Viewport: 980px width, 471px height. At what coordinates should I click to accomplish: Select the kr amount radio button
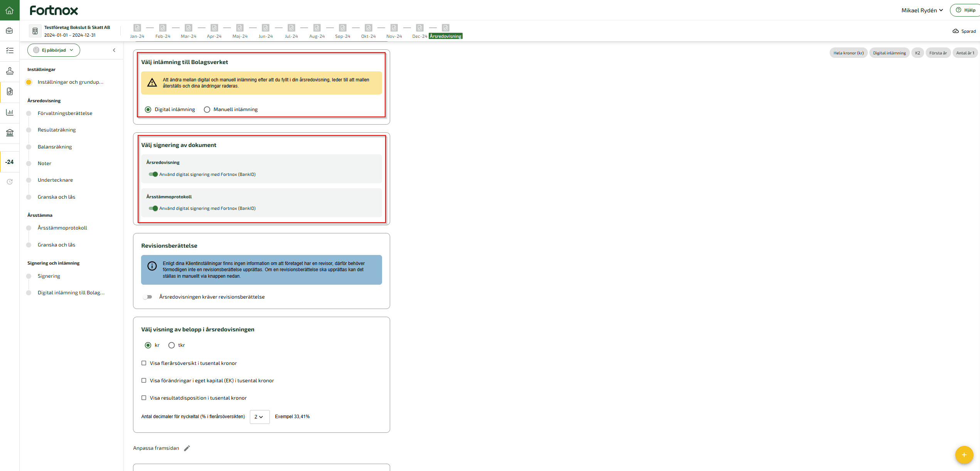(x=148, y=345)
